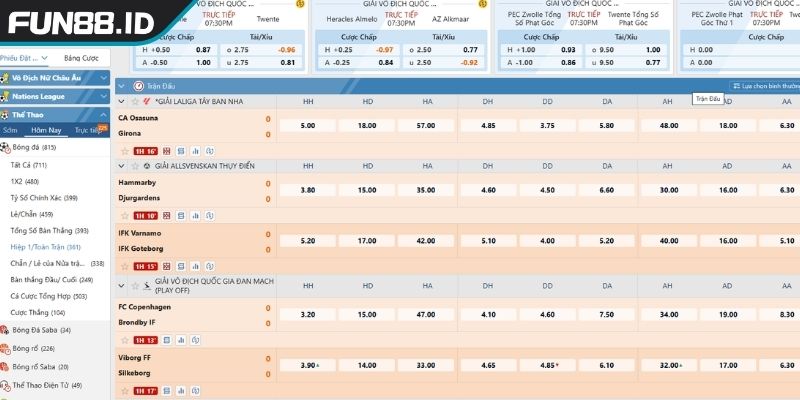
Task: Switch to the Bảng Cược tab
Action: click(80, 58)
